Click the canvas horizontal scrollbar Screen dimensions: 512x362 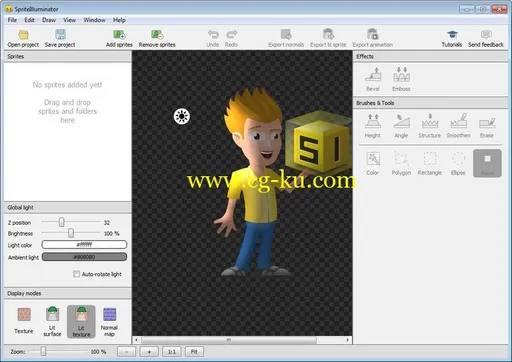coord(229,340)
